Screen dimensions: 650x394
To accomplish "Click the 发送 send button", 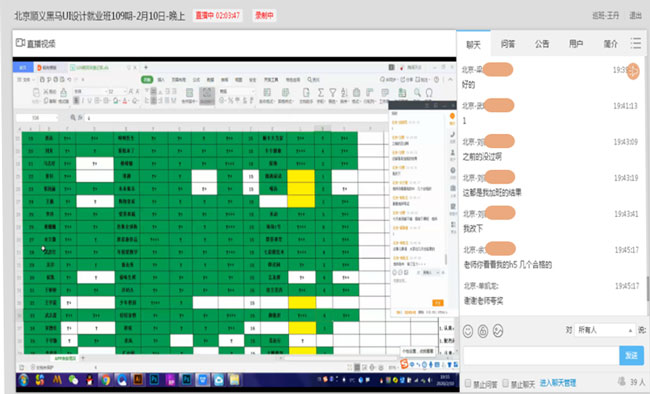I will 631,356.
